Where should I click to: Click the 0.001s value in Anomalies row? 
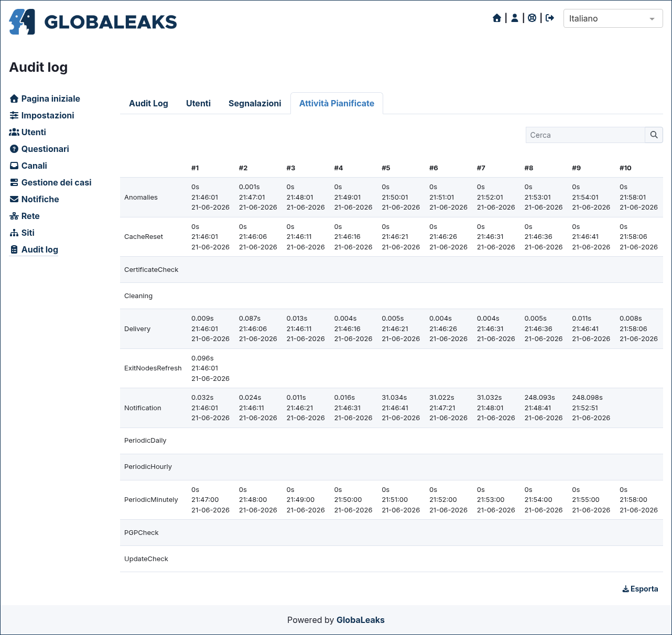(x=250, y=187)
